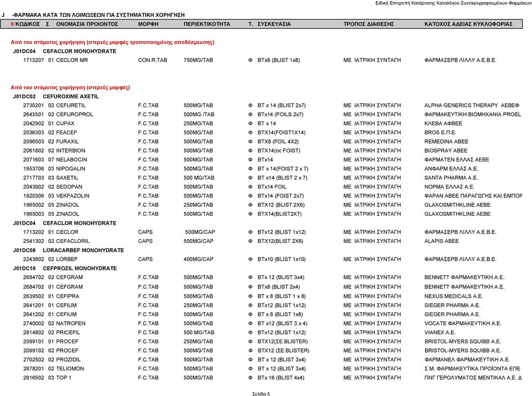Viewport: 532px width, 396px height.
Task: Select the second J01DC04 CEFACLOR MONOHYDRATE heading above CECLOR
Action: (x=64, y=223)
